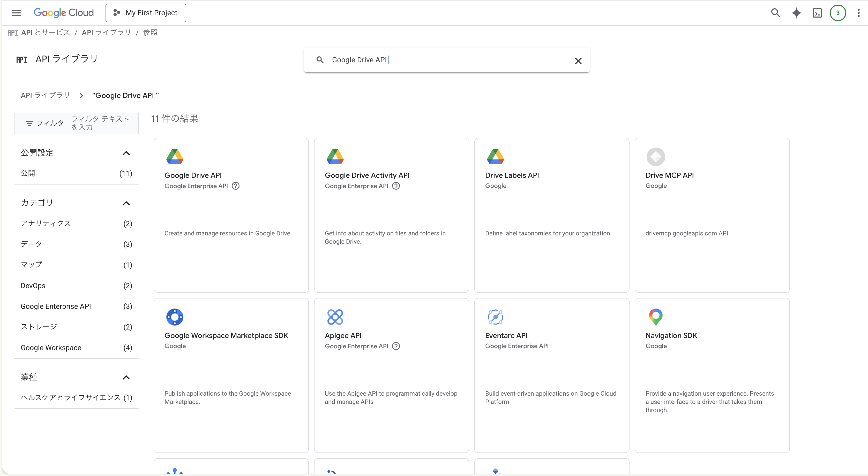Screen dimensions: 868x476
Task: Collapse the 公開設定 section
Action: pos(126,153)
